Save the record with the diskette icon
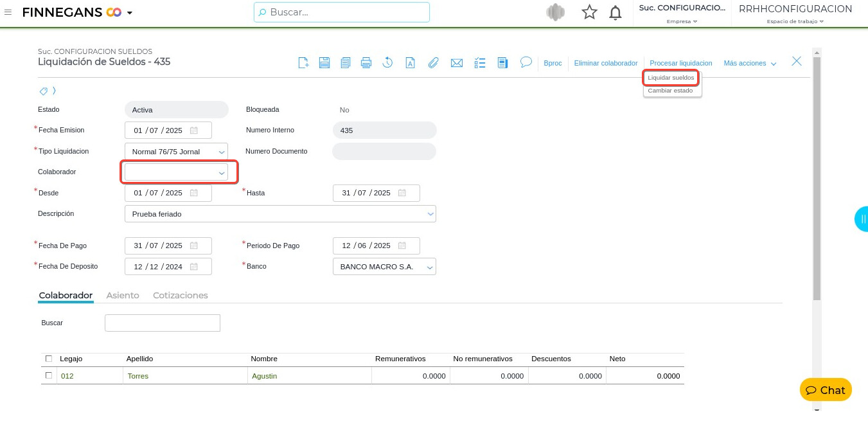This screenshot has width=868, height=439. click(x=324, y=63)
